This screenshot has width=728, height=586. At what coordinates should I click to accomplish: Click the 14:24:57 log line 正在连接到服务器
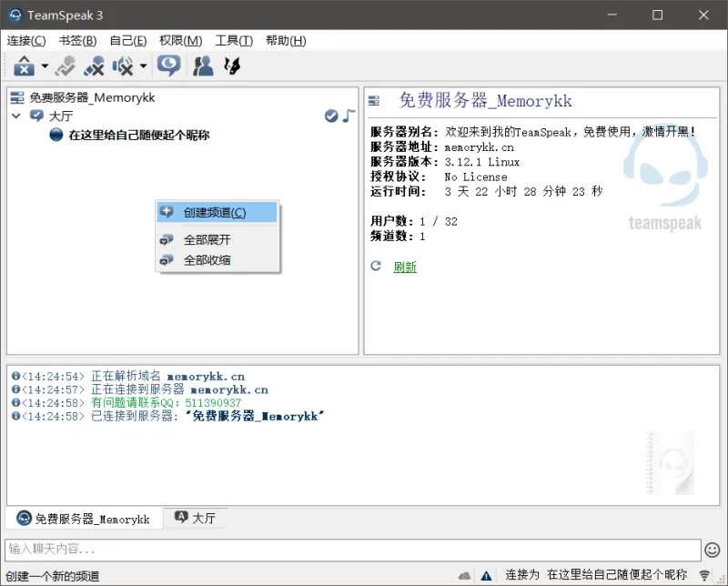[140, 389]
